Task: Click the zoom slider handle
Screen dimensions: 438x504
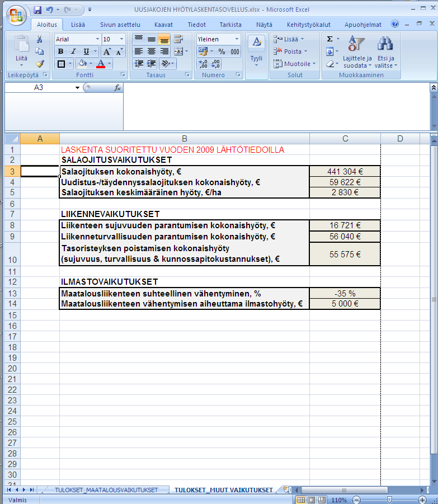Action: (389, 500)
